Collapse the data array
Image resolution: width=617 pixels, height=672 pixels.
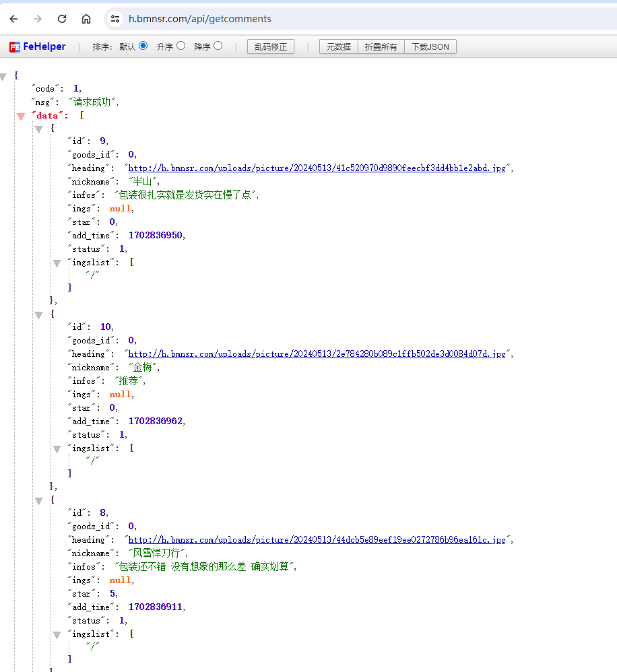[x=21, y=116]
